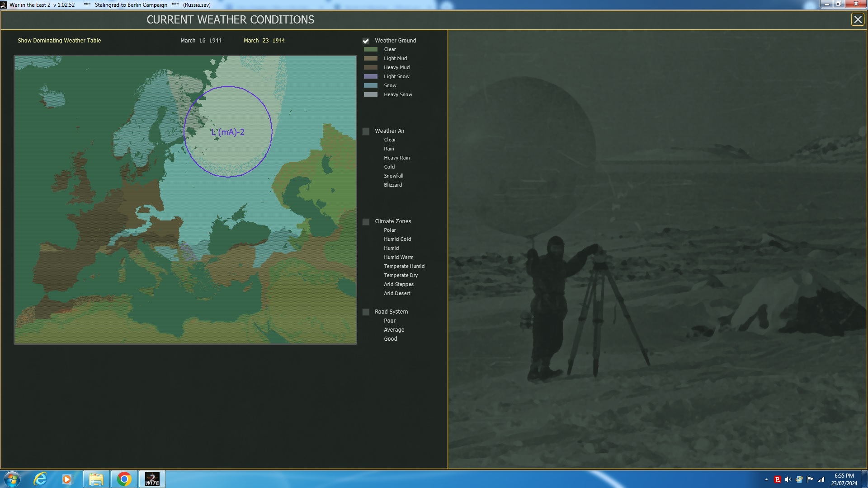
Task: Click the Heavy Mud color swatch
Action: (370, 68)
